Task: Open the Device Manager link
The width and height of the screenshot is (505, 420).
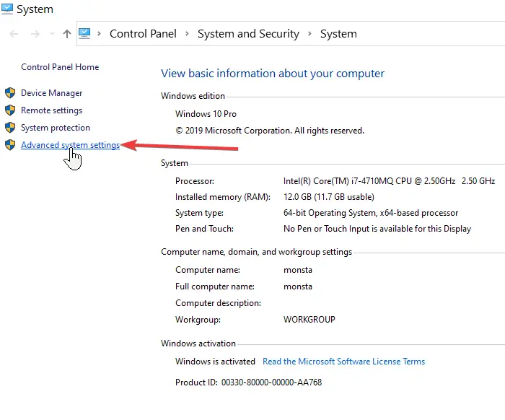Action: [51, 93]
